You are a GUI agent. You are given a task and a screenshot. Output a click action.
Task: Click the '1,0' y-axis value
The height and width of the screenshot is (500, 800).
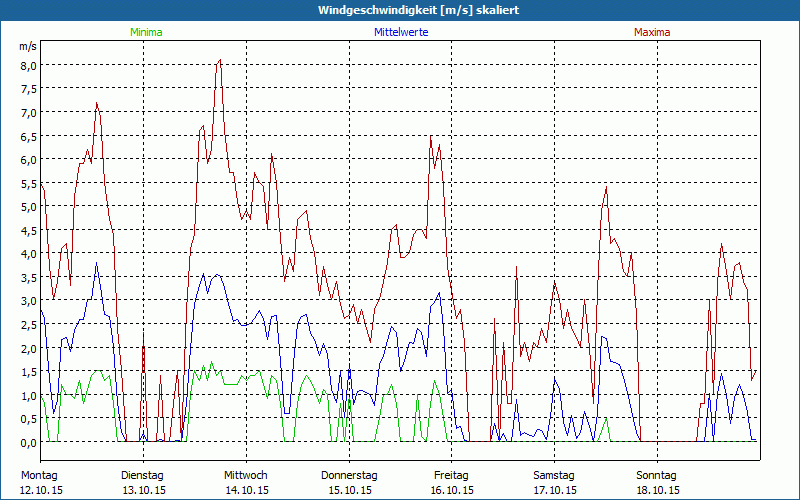29,395
